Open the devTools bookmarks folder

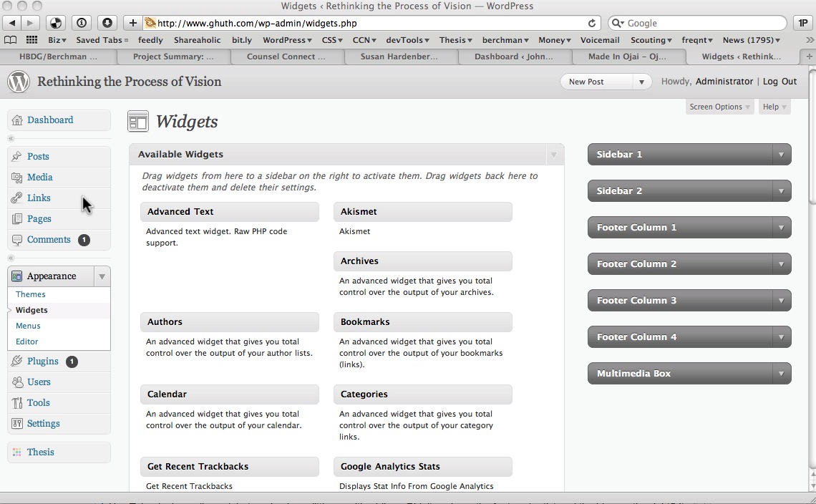click(407, 40)
